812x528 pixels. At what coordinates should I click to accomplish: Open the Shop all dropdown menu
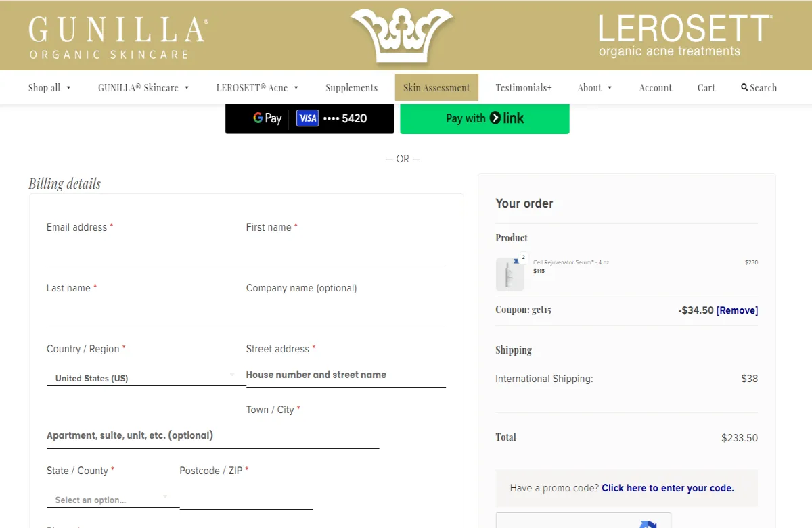point(49,87)
